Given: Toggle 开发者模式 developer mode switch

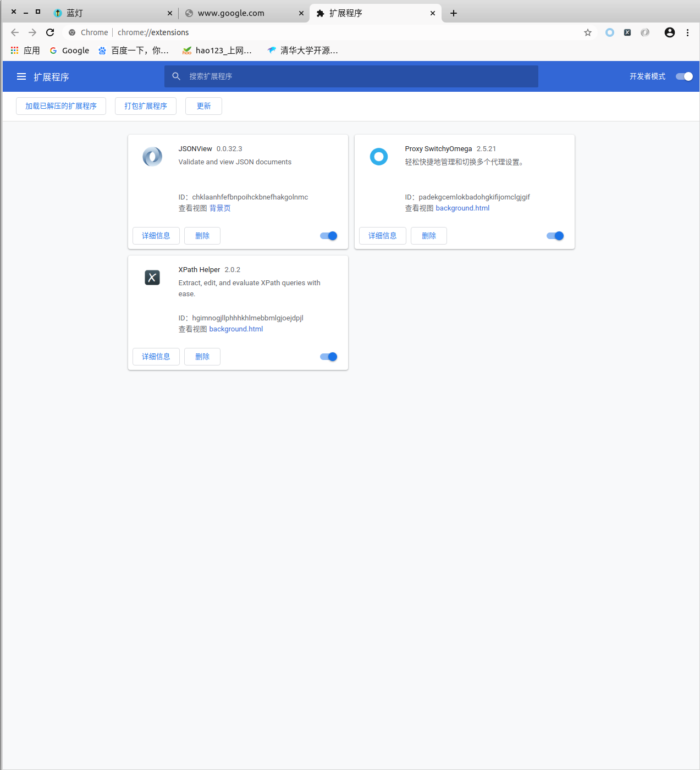Looking at the screenshot, I should (x=684, y=76).
